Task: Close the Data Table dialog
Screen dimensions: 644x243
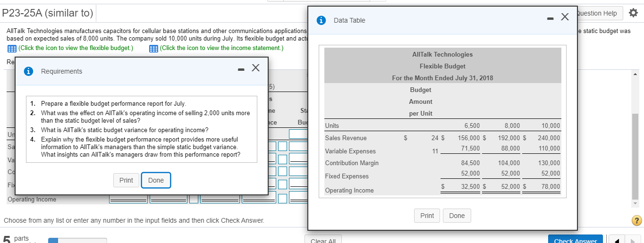Action: tap(564, 17)
